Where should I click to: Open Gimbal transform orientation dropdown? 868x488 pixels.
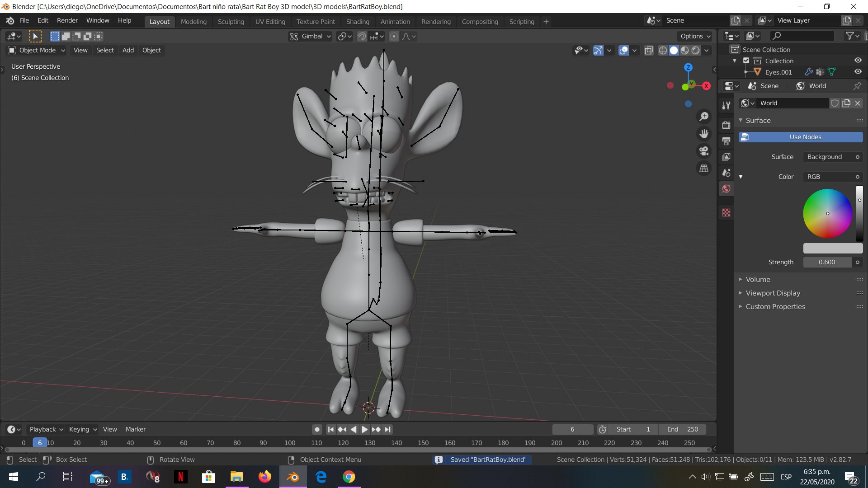coord(311,36)
